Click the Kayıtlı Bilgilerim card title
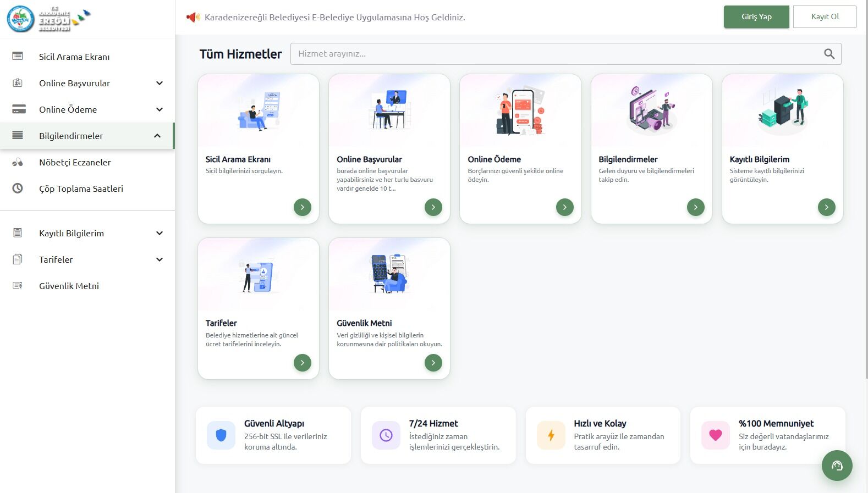This screenshot has width=868, height=493. coord(759,159)
